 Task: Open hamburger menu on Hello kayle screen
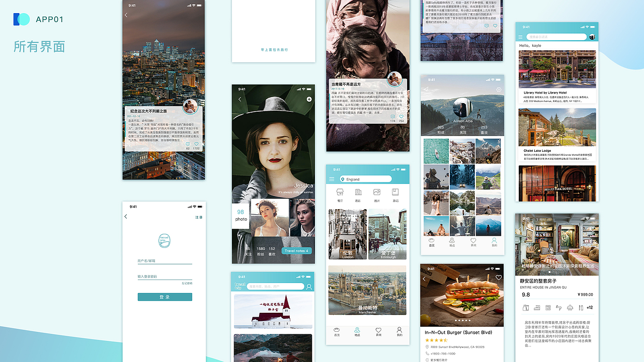tap(521, 37)
